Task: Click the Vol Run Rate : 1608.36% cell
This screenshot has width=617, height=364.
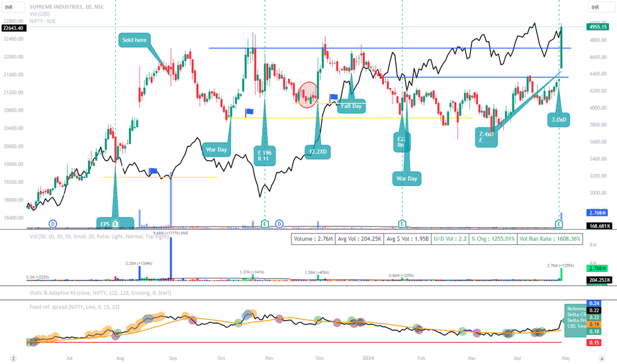Action: (549, 239)
